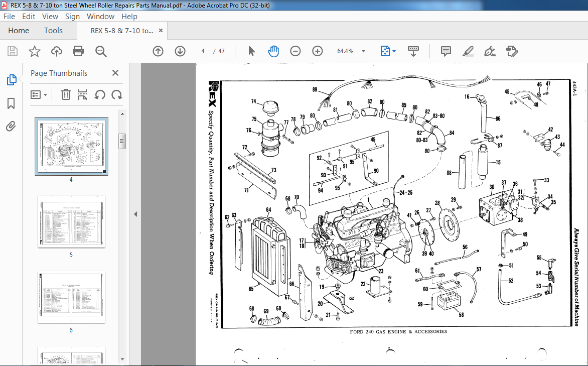The height and width of the screenshot is (366, 588).
Task: Open the Window menu
Action: [x=100, y=17]
